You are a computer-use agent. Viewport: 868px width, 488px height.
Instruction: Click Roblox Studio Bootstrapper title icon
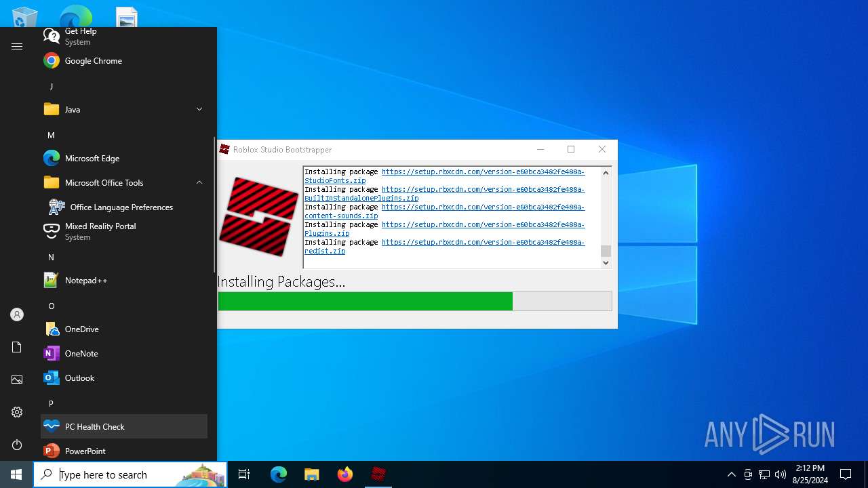click(x=224, y=149)
